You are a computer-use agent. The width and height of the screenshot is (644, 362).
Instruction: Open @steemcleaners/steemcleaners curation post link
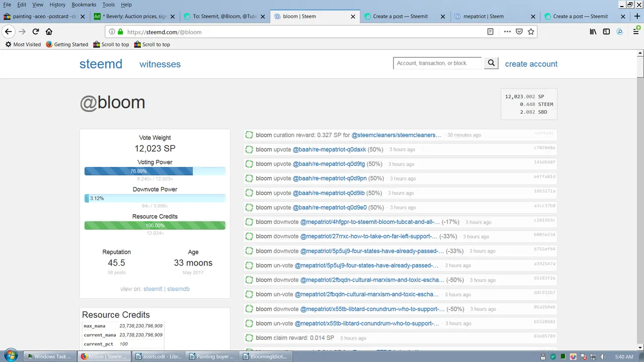[396, 135]
